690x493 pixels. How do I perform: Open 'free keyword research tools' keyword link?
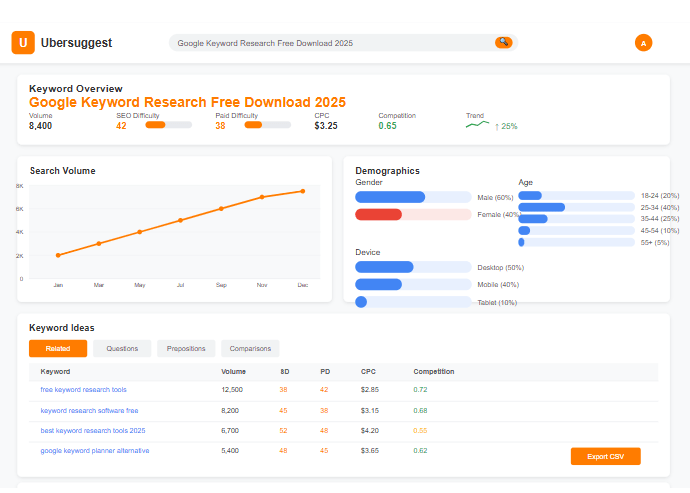(x=83, y=389)
